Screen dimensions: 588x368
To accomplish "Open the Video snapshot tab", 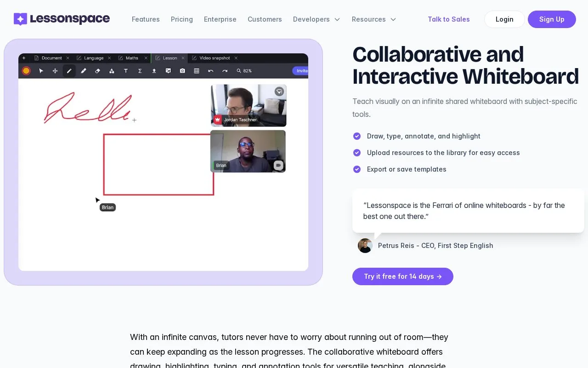I will pos(211,58).
